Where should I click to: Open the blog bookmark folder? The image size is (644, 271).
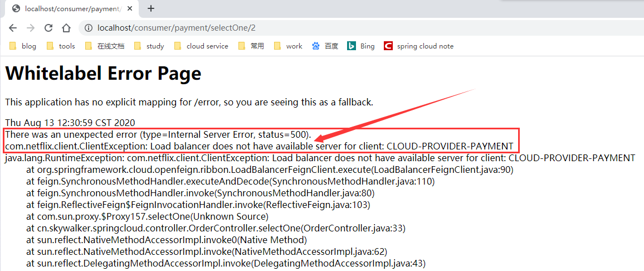(x=23, y=46)
